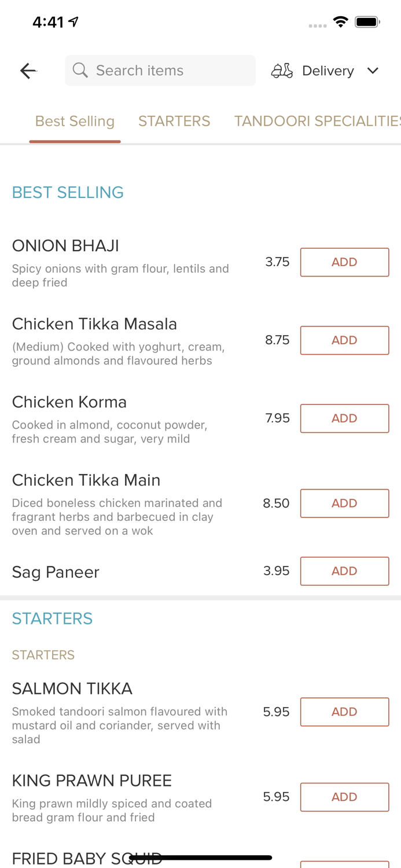
Task: Open the Chicken Korma item title
Action: (69, 402)
